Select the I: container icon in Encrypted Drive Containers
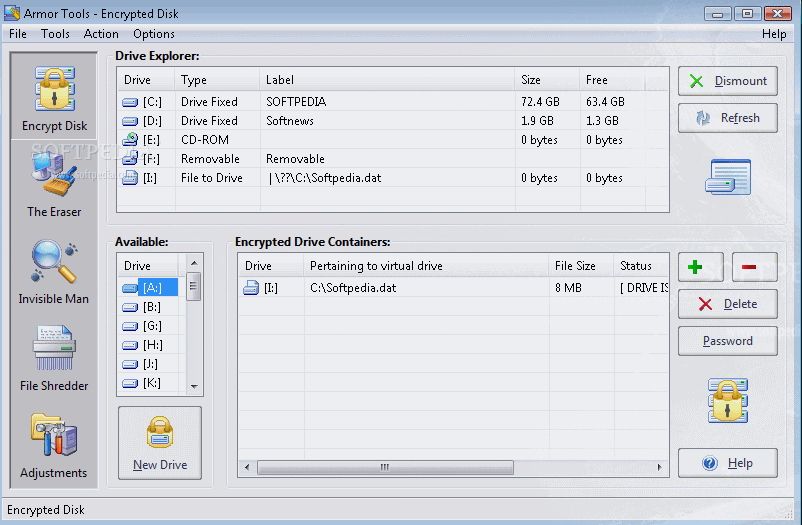The height and width of the screenshot is (525, 802). click(x=251, y=288)
